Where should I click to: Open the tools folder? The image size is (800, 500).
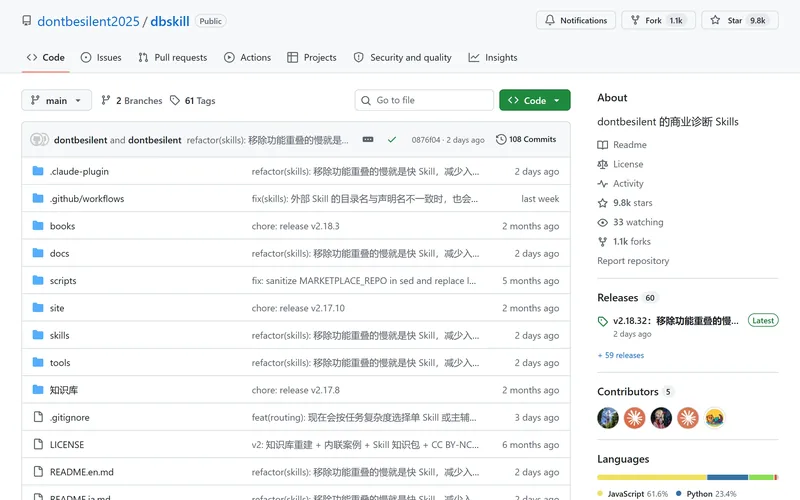tap(60, 362)
